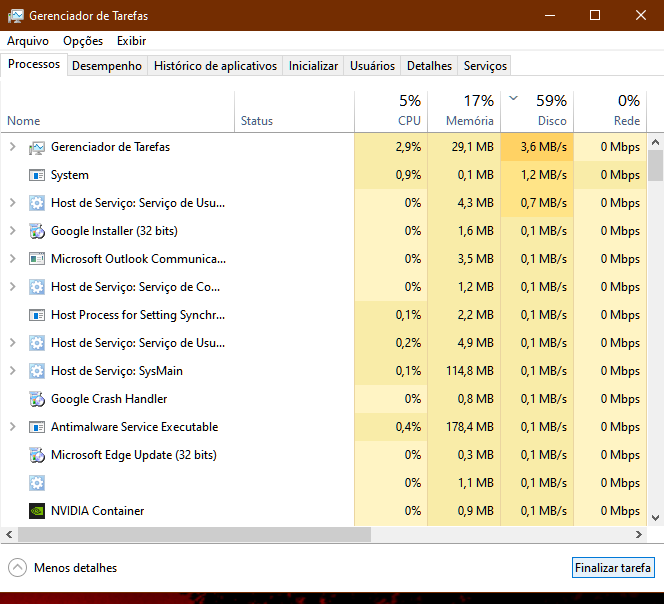Click the NVIDIA Container icon
Screen dimensions: 664x604
point(37,511)
